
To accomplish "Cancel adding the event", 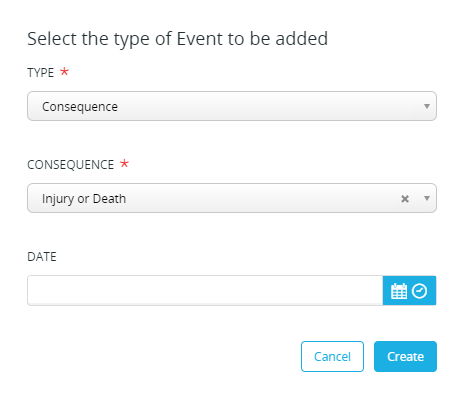I will click(x=332, y=356).
